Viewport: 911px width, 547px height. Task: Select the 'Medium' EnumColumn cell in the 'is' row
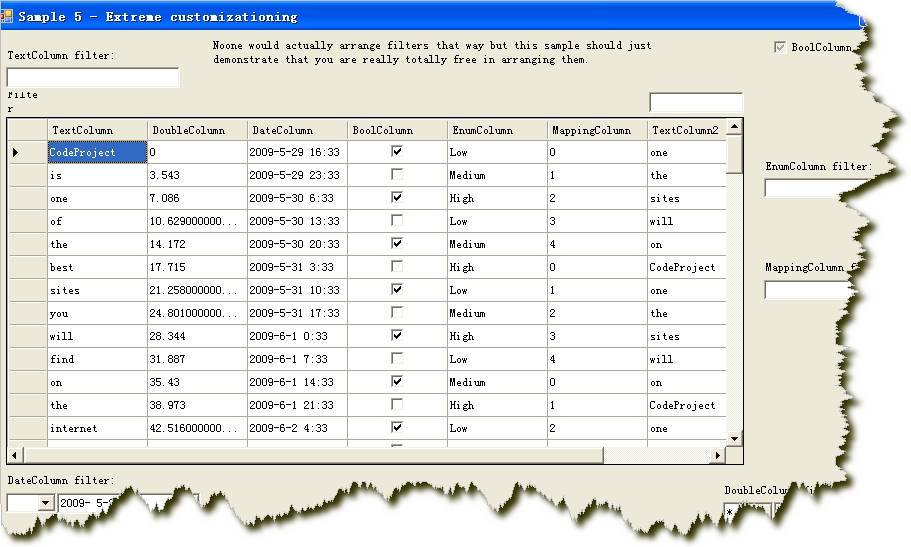[x=497, y=175]
